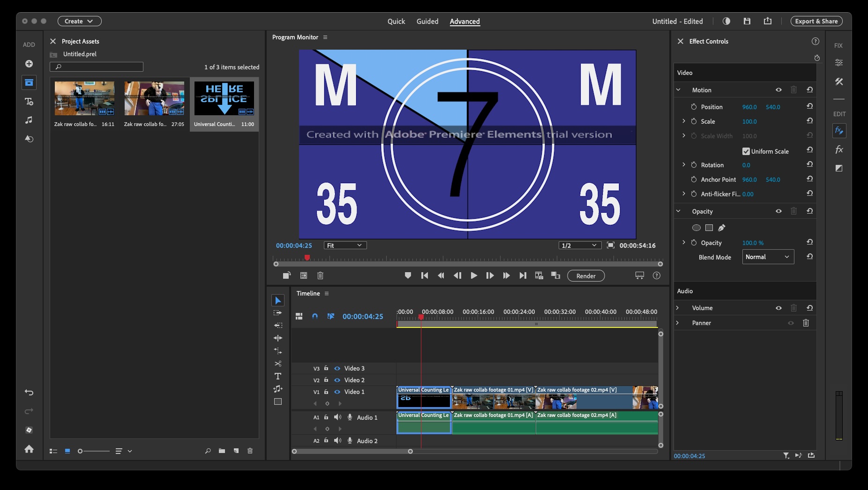The image size is (868, 490).
Task: Open the Fit zoom level dropdown
Action: [345, 245]
